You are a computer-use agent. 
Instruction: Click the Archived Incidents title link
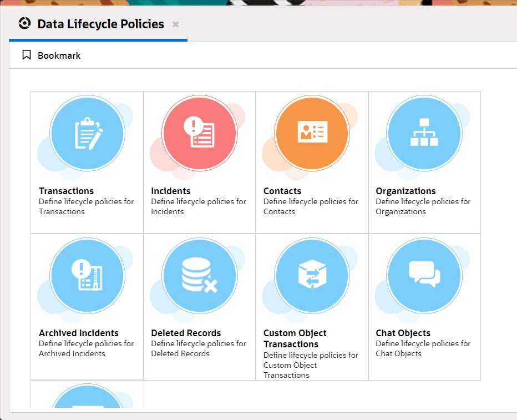(79, 333)
